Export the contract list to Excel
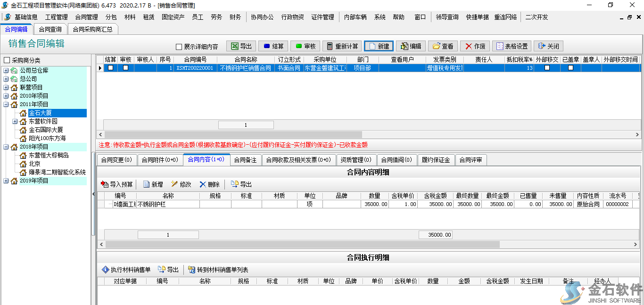This screenshot has width=644, height=305. pyautogui.click(x=241, y=46)
